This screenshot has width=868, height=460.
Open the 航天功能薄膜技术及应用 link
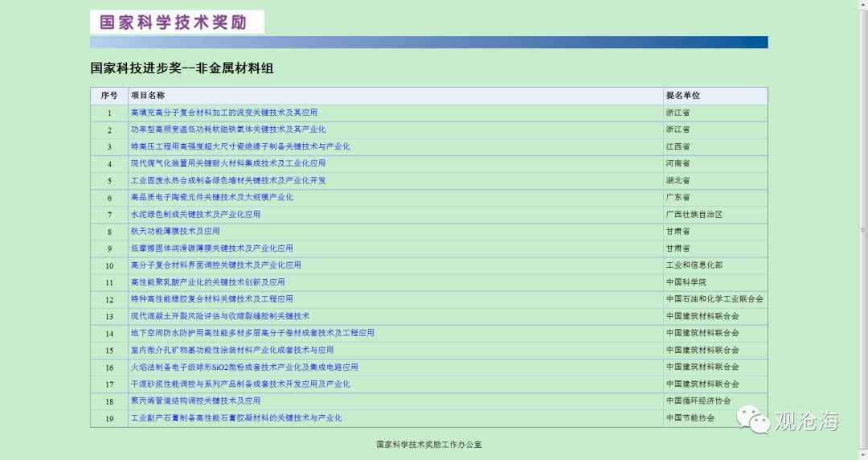[x=174, y=232]
